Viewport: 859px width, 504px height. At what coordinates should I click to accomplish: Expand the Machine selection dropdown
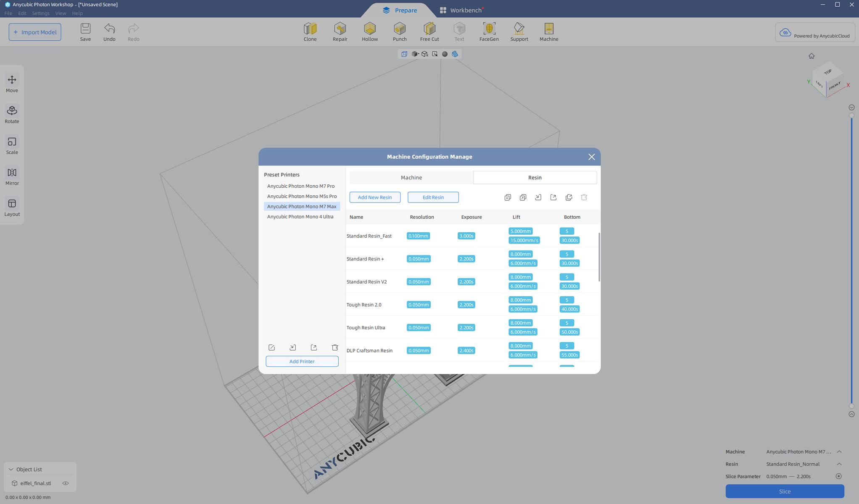pyautogui.click(x=839, y=451)
